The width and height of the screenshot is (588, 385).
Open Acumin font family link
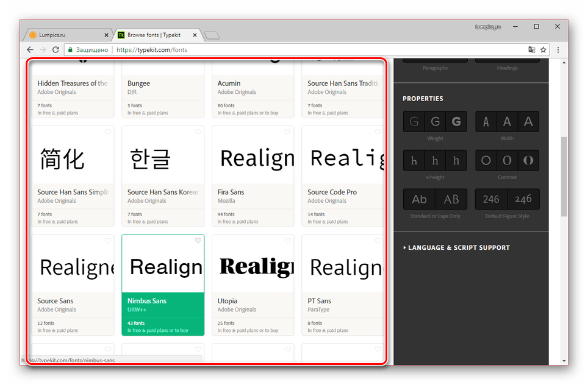[229, 83]
